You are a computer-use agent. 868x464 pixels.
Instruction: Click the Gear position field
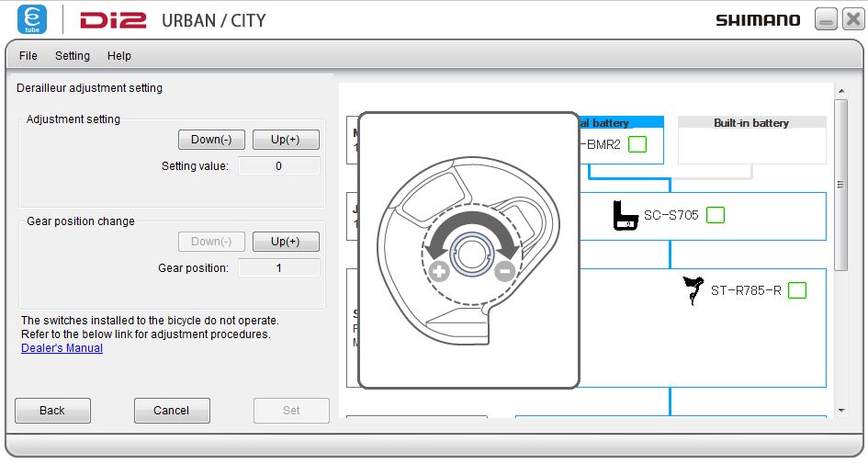tap(279, 268)
